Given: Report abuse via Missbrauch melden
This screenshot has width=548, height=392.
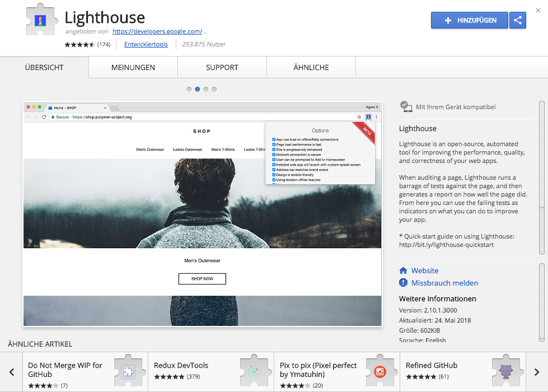Looking at the screenshot, I should point(444,283).
